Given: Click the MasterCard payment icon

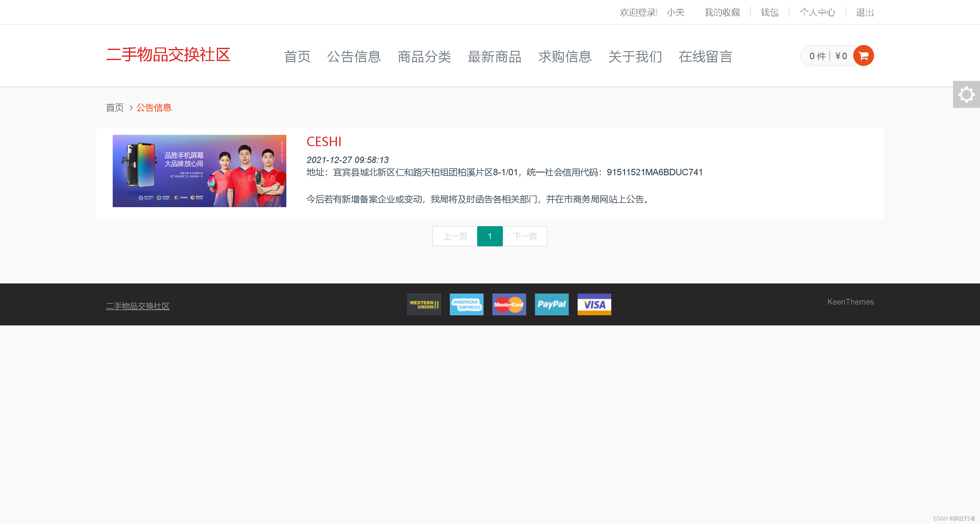Looking at the screenshot, I should coord(509,304).
